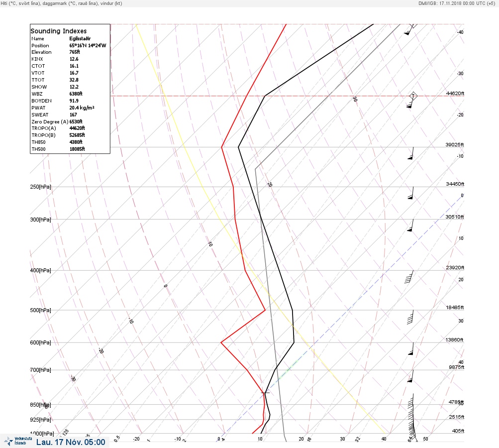The image size is (499, 448).
Task: Click the 18485ft altitude label
Action: pos(455,308)
